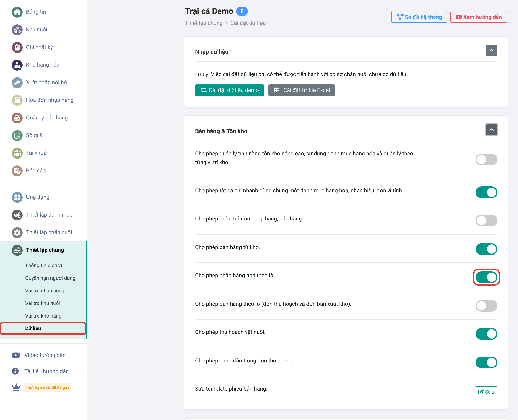Enable advanced inventory management toggle
Image resolution: width=518 pixels, height=420 pixels.
click(x=486, y=160)
